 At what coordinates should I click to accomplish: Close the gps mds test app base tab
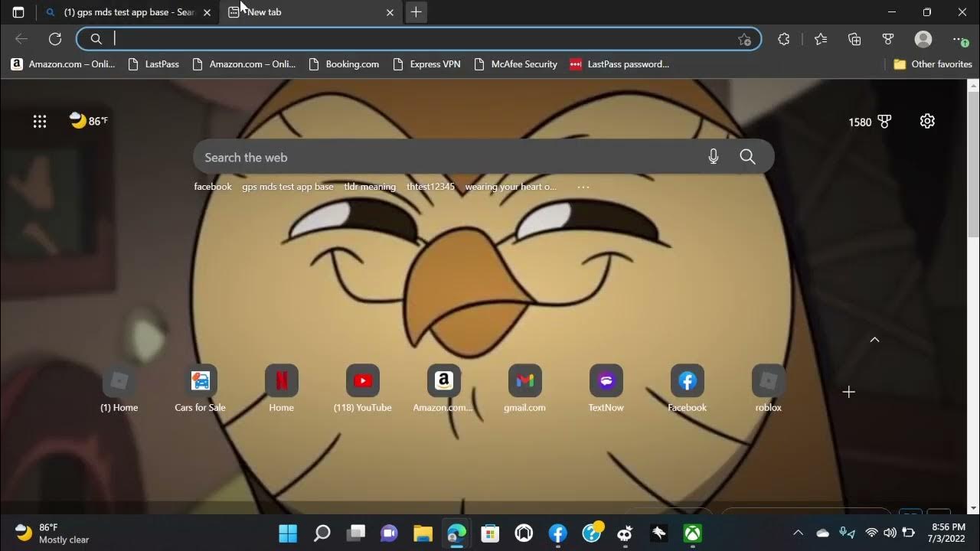click(207, 12)
